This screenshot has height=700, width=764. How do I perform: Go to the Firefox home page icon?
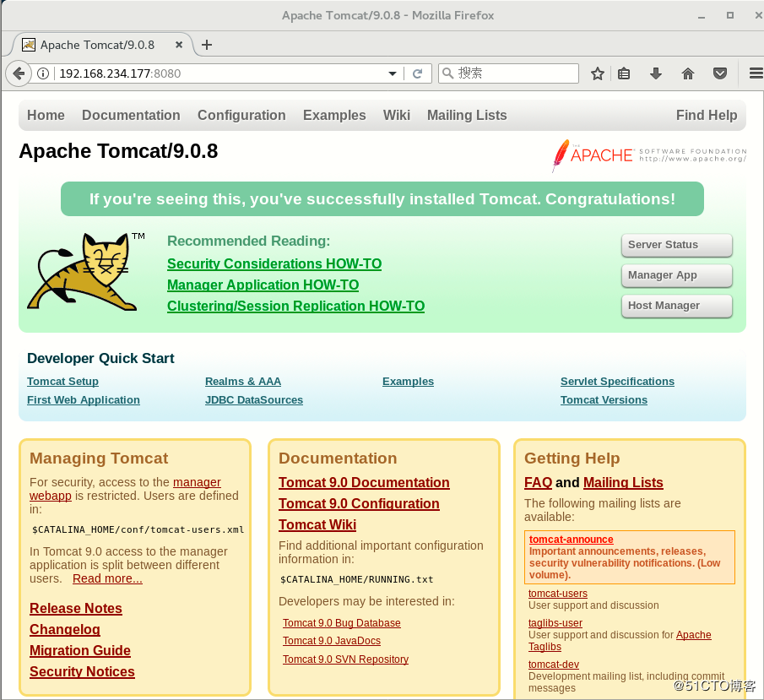(x=688, y=73)
